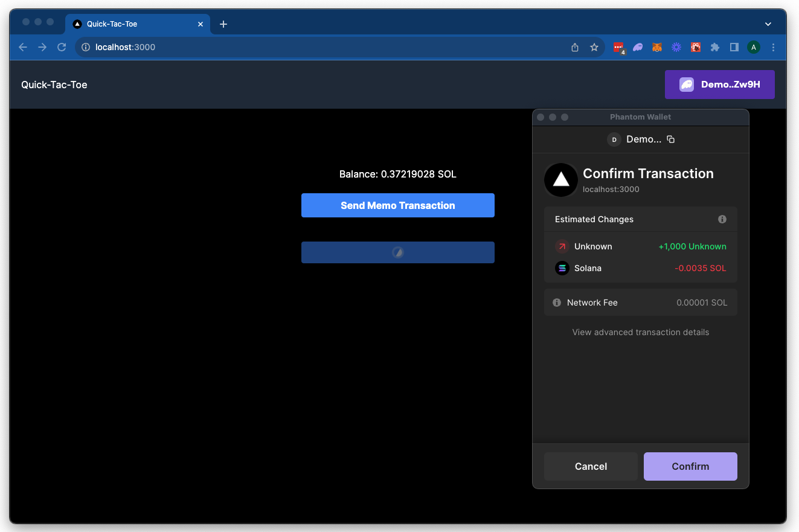Open the MetaMask fox extension
The height and width of the screenshot is (532, 799).
coord(657,47)
